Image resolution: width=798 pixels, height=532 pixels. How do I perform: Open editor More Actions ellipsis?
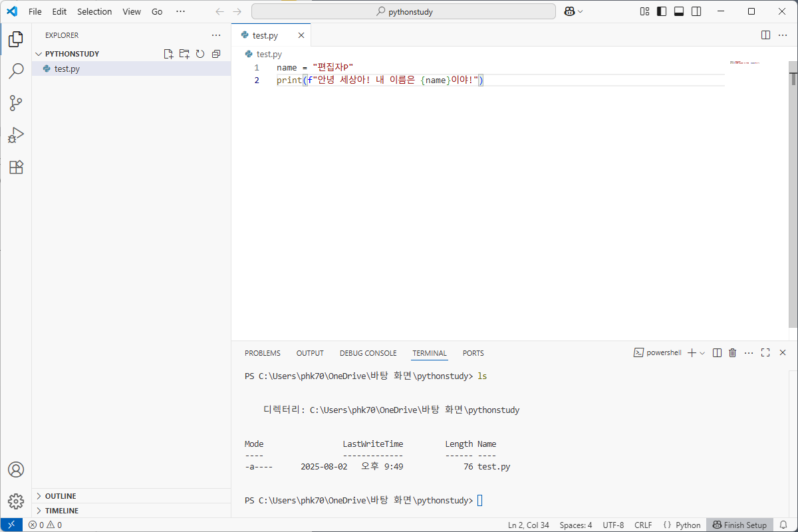[783, 35]
